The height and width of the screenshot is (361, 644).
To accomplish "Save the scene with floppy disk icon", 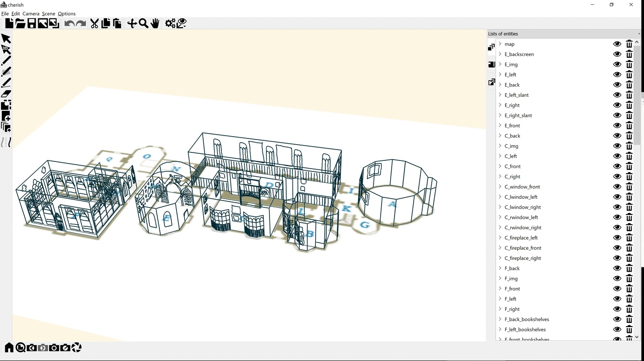I will coord(31,23).
